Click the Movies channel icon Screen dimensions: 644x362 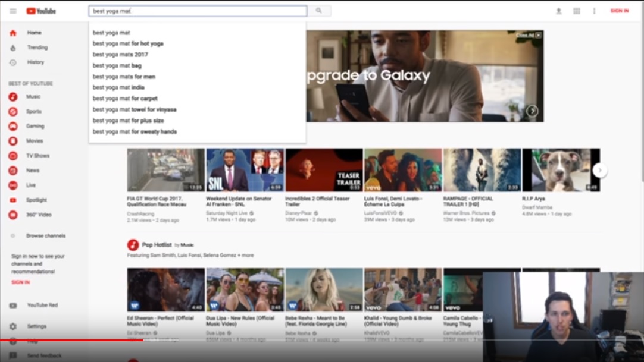pyautogui.click(x=13, y=141)
